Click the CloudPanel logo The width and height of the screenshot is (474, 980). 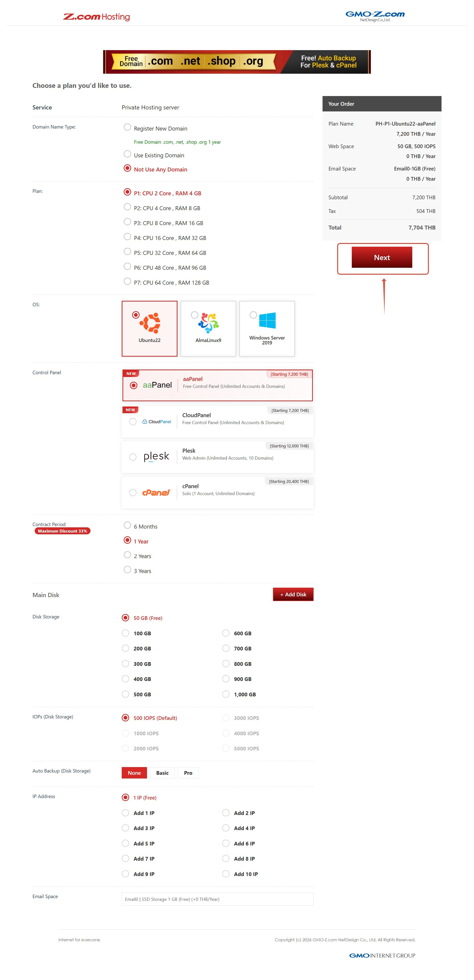tap(157, 422)
